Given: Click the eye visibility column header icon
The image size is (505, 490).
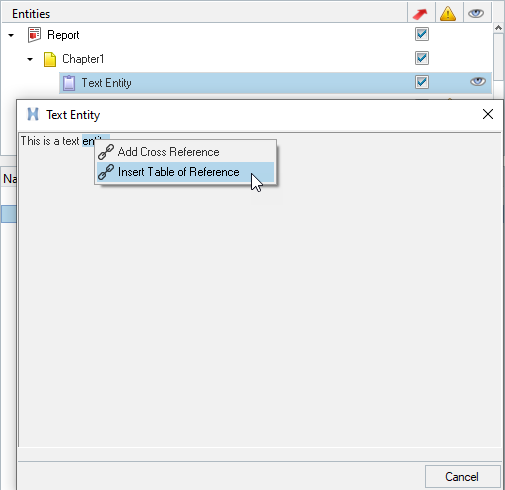Looking at the screenshot, I should point(476,14).
